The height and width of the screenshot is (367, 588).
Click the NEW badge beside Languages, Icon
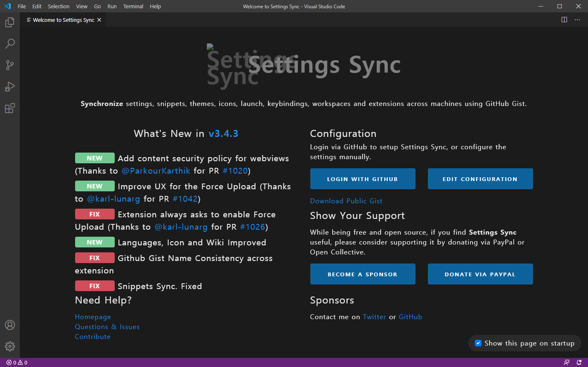(95, 242)
